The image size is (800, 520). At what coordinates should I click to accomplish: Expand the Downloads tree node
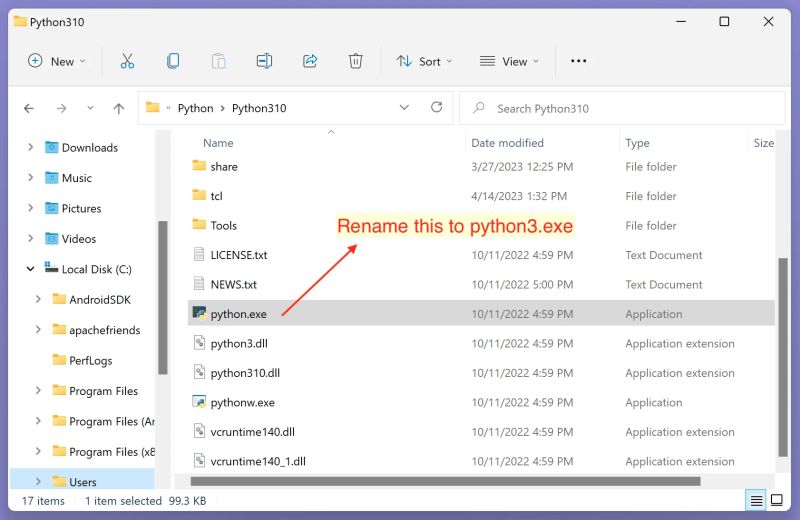[31, 147]
